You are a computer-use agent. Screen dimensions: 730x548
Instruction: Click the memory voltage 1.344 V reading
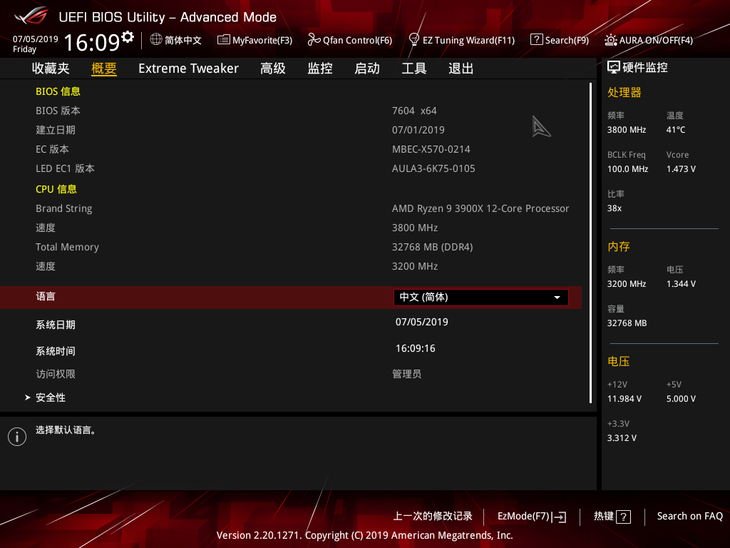tap(681, 284)
